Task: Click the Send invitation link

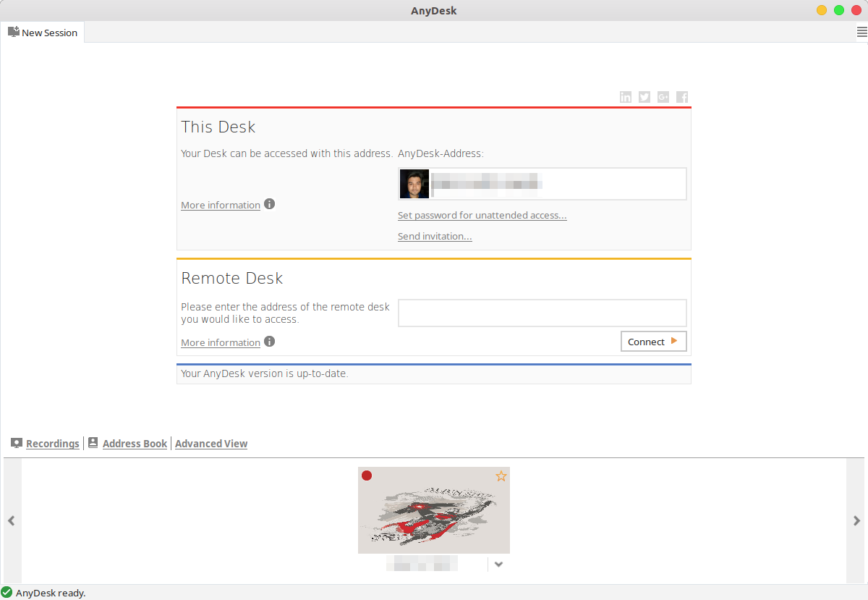Action: [x=435, y=236]
